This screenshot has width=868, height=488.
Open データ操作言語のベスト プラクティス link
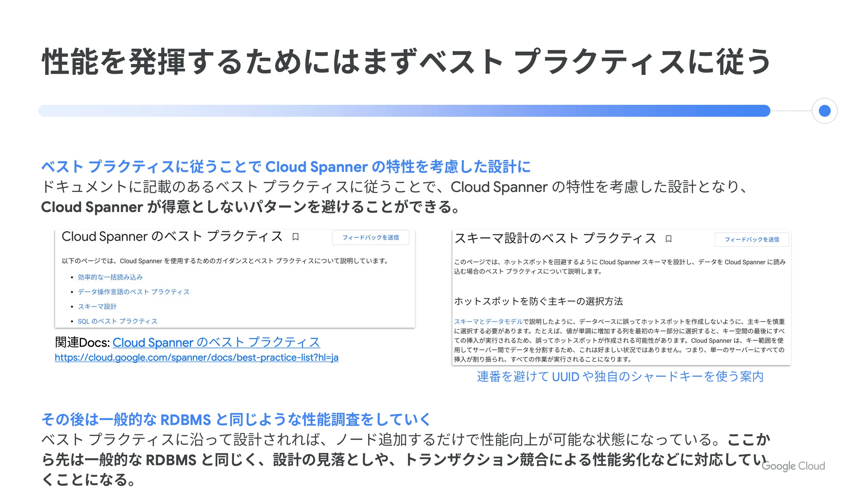133,292
